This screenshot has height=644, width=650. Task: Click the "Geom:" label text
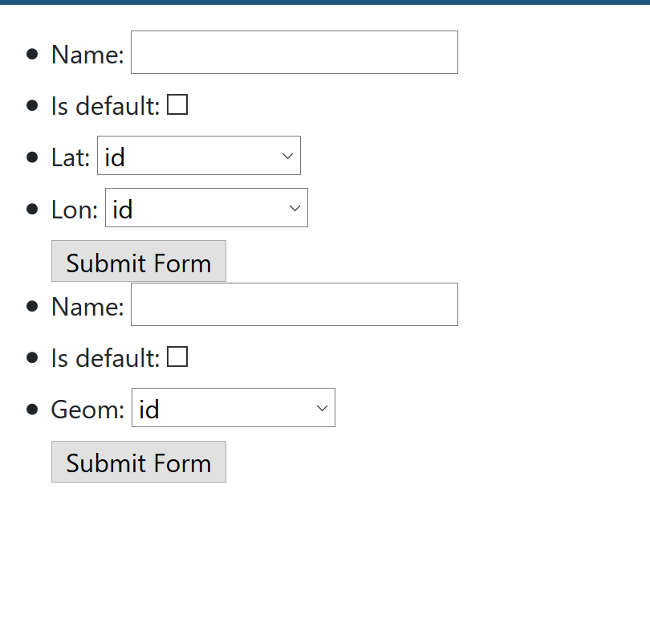tap(87, 410)
